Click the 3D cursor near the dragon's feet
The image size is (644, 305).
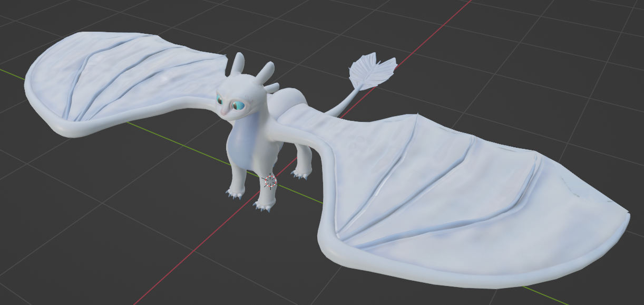[270, 182]
